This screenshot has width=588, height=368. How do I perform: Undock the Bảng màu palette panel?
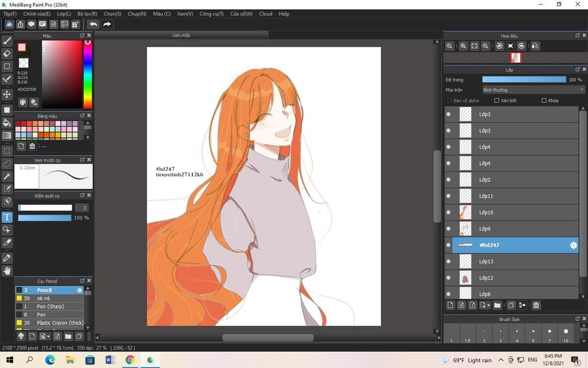click(83, 115)
